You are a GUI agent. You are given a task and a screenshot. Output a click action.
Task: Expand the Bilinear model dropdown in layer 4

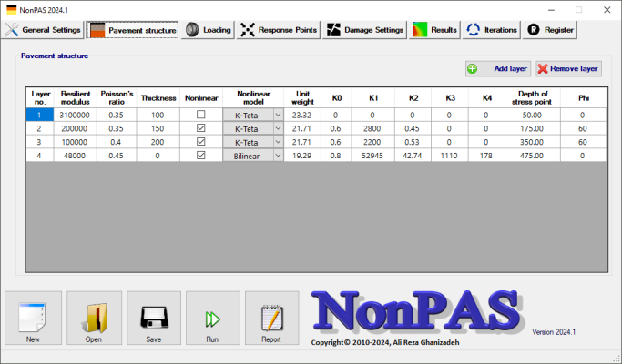pyautogui.click(x=278, y=156)
